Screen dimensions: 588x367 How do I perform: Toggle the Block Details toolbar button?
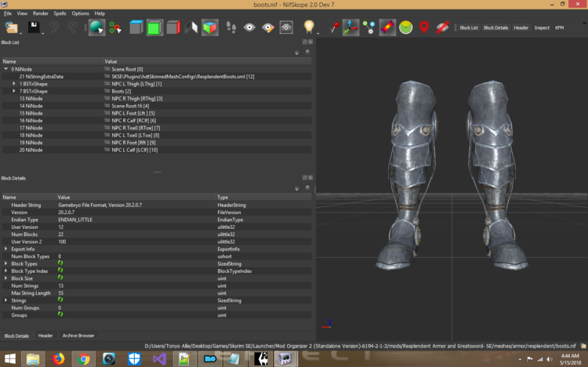coord(495,27)
